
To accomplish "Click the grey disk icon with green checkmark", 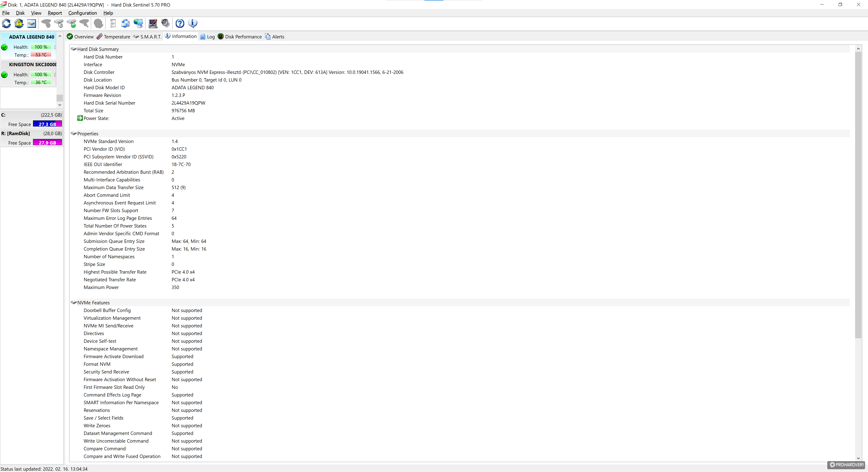I will coord(71,23).
